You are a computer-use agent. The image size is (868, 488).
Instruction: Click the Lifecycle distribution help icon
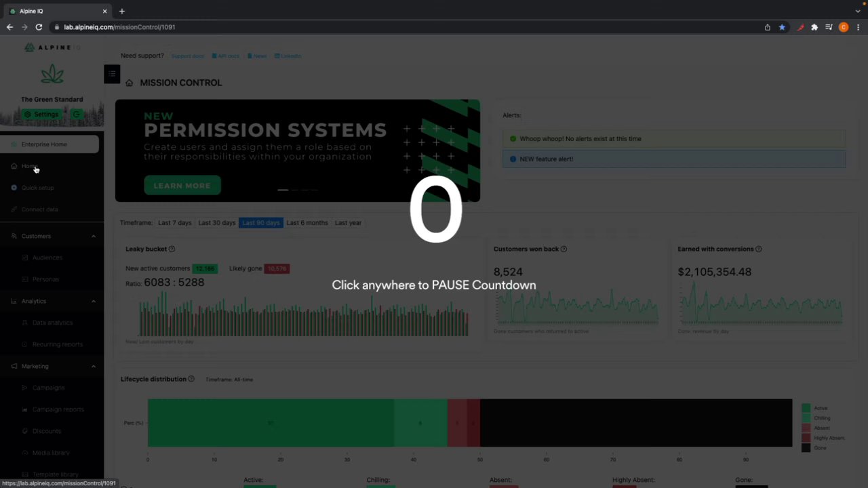(x=191, y=380)
